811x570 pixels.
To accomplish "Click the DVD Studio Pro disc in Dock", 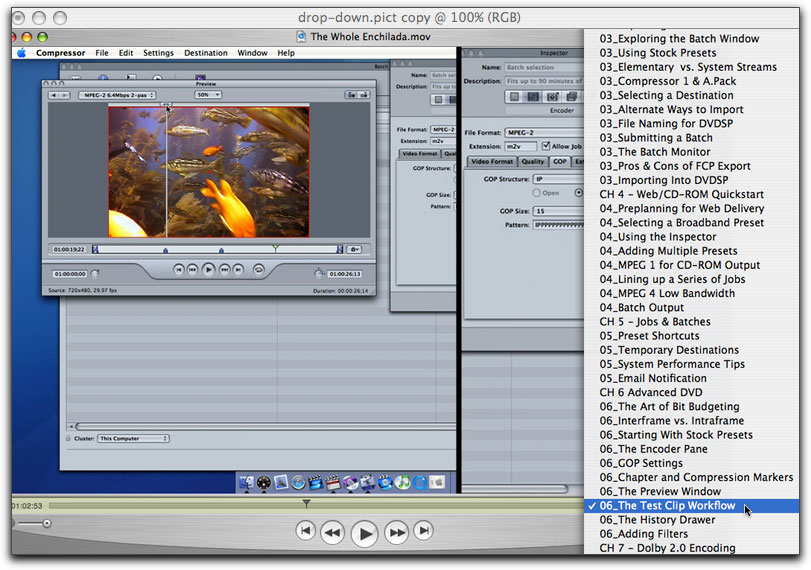I will pyautogui.click(x=350, y=483).
